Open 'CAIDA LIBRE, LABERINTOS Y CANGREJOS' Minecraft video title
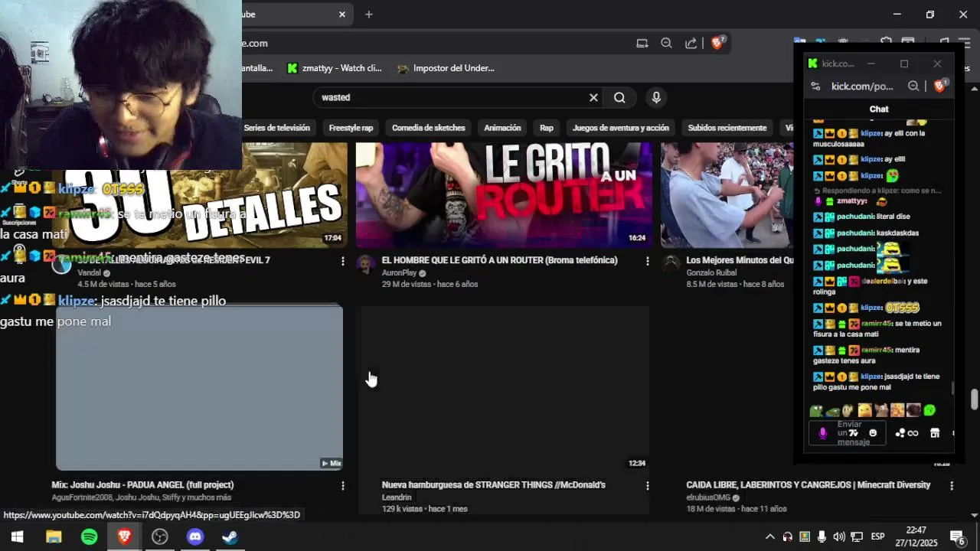Screen dimensions: 980x551 tap(808, 484)
